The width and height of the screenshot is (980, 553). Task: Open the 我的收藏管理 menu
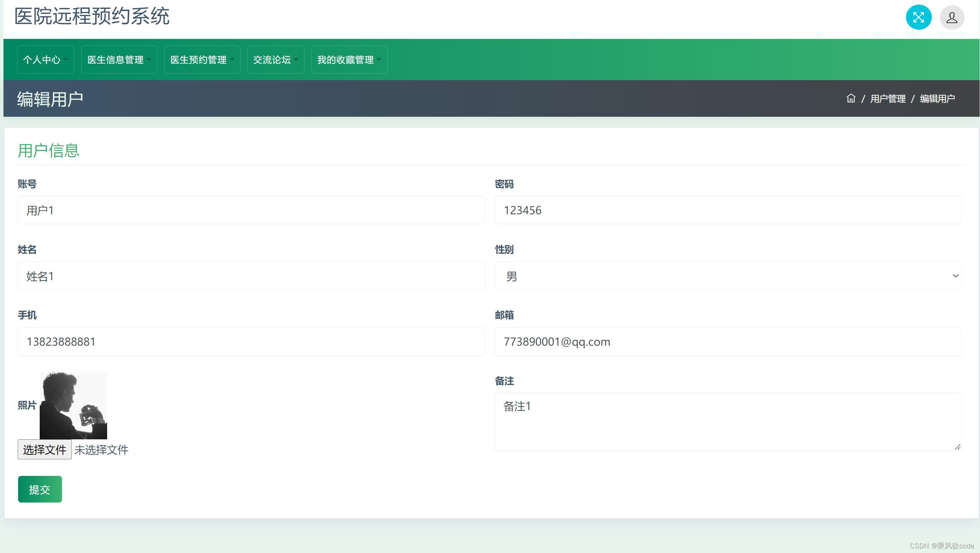[x=349, y=60]
